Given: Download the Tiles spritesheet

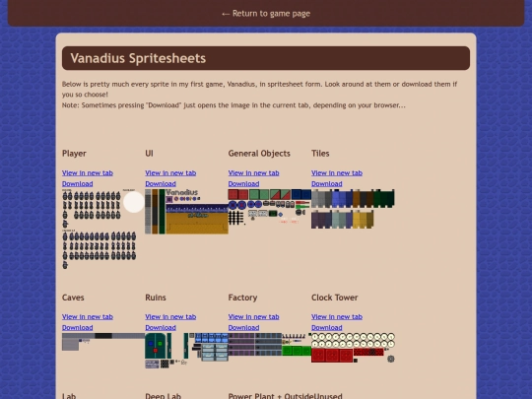Looking at the screenshot, I should coord(327,184).
